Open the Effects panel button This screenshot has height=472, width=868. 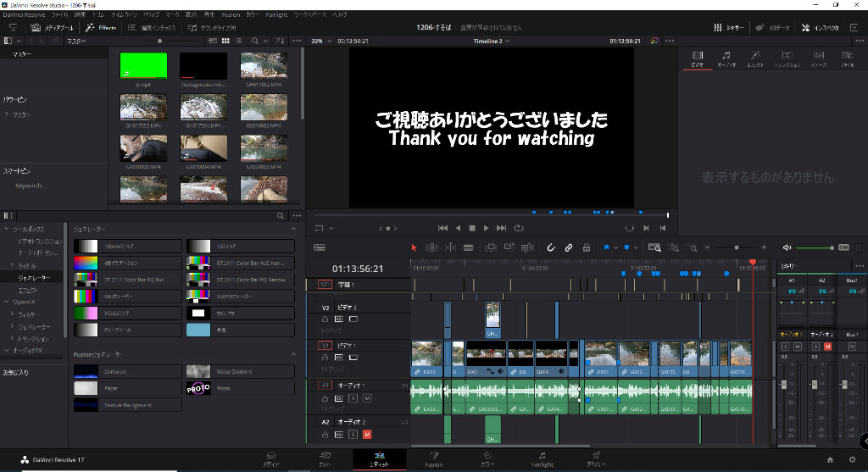(102, 28)
